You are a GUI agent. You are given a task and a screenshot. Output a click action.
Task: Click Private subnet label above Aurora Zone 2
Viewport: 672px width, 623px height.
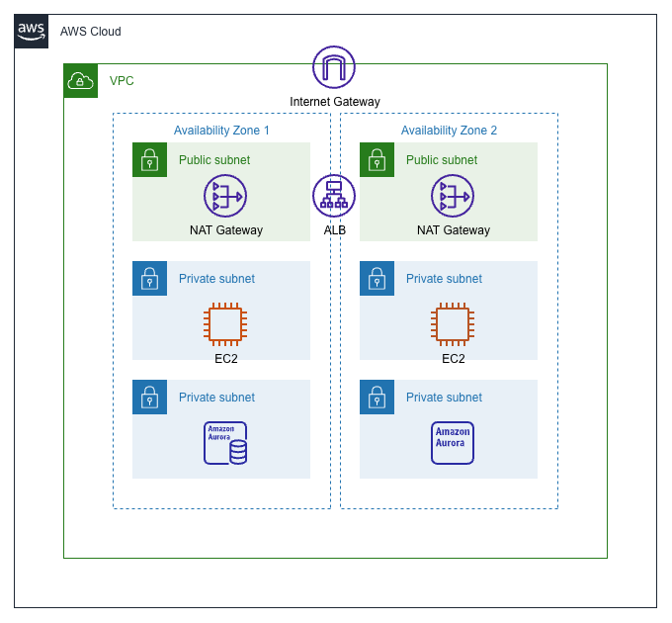(444, 398)
